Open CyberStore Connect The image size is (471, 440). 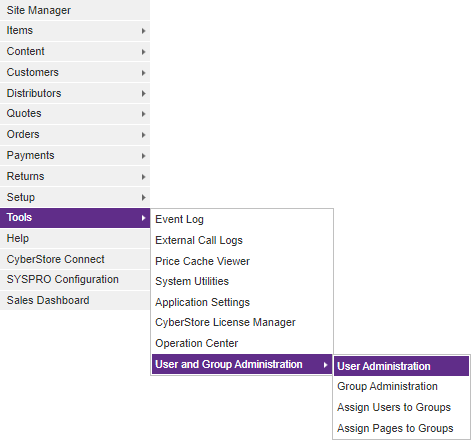tap(75, 259)
